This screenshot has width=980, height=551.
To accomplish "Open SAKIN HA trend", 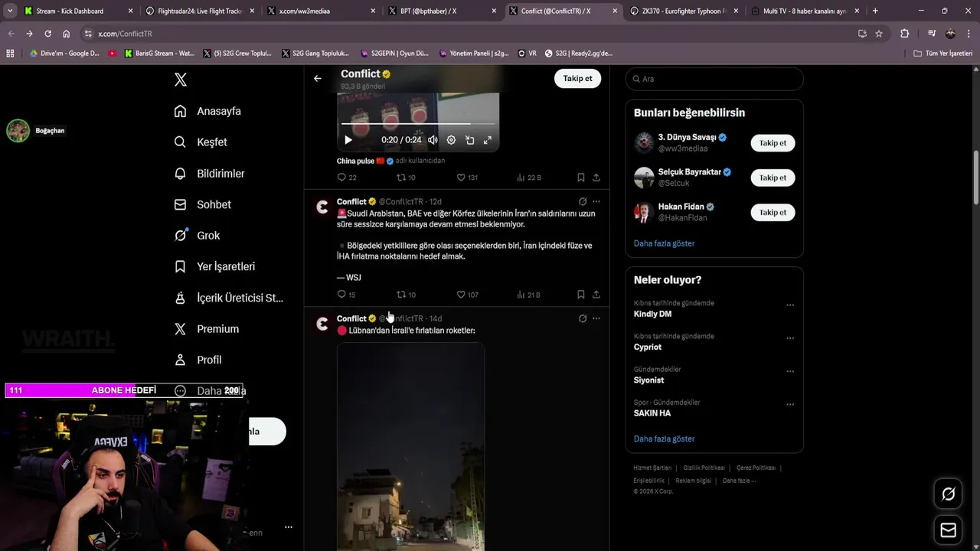I will click(x=652, y=413).
